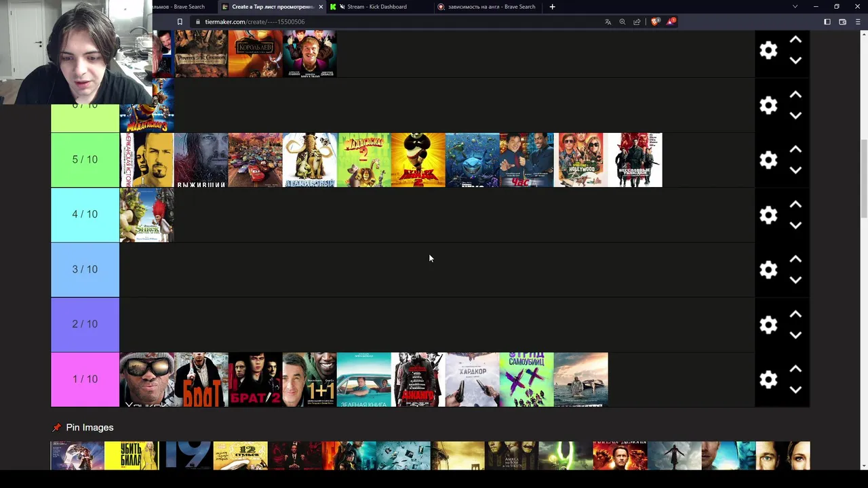Select the Kung Fu Panda 2 poster
The height and width of the screenshot is (488, 868).
[418, 160]
